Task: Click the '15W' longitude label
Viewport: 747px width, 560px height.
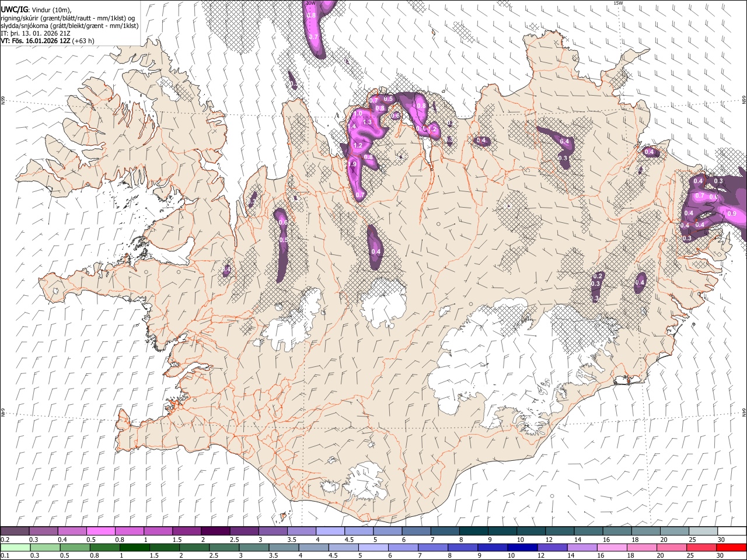Action: (618, 3)
